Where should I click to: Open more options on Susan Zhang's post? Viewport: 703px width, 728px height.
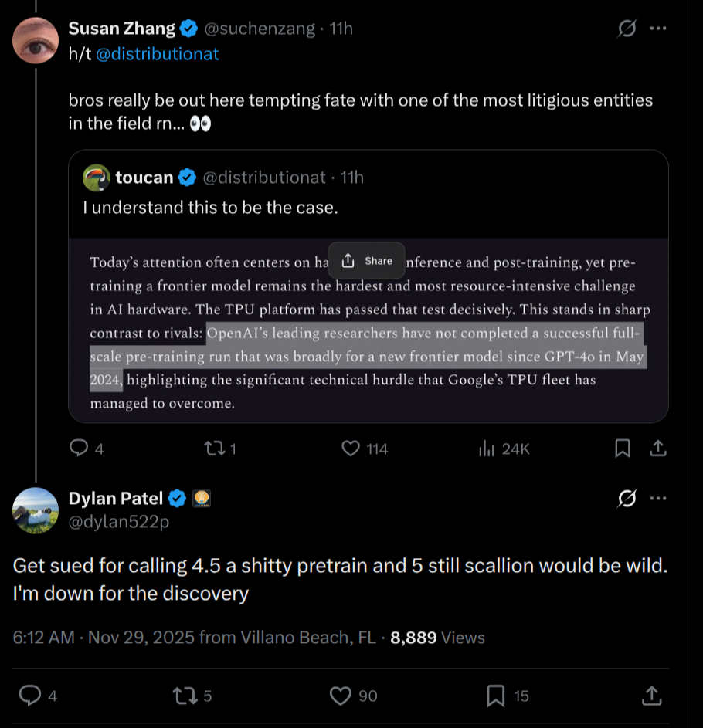658,29
